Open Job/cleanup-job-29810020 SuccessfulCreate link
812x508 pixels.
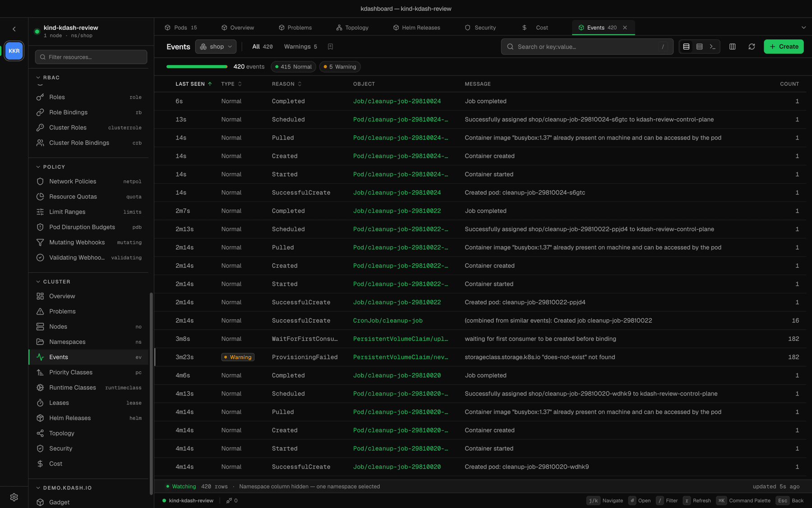pyautogui.click(x=397, y=467)
